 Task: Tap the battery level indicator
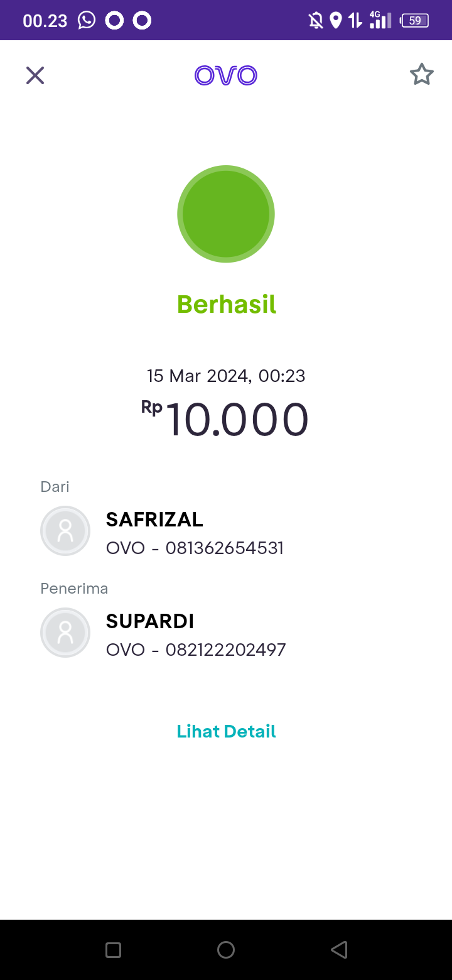click(414, 21)
